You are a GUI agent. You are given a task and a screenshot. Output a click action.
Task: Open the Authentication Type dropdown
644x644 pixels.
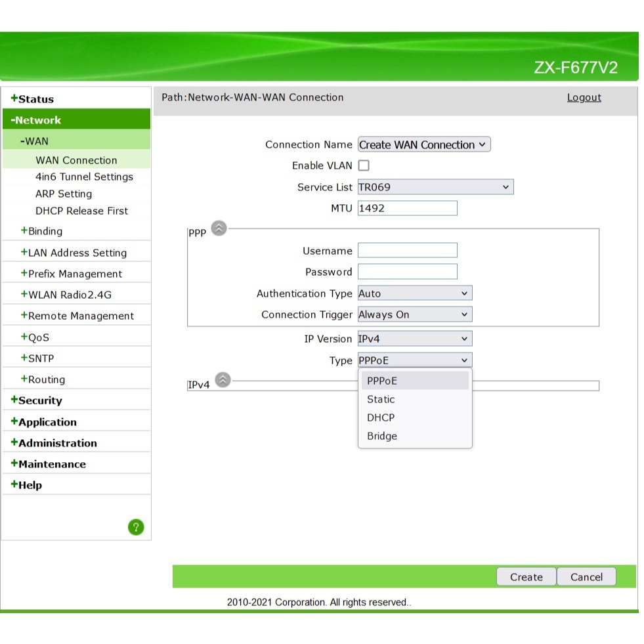point(414,293)
